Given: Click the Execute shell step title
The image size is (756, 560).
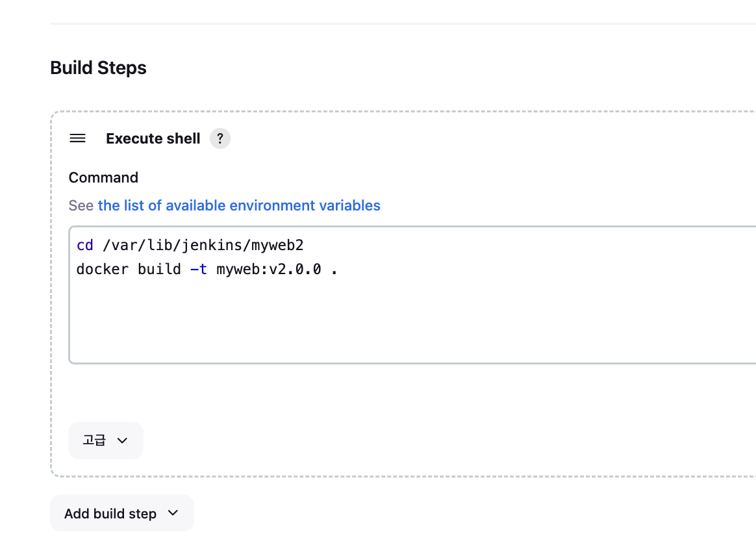Looking at the screenshot, I should [153, 138].
